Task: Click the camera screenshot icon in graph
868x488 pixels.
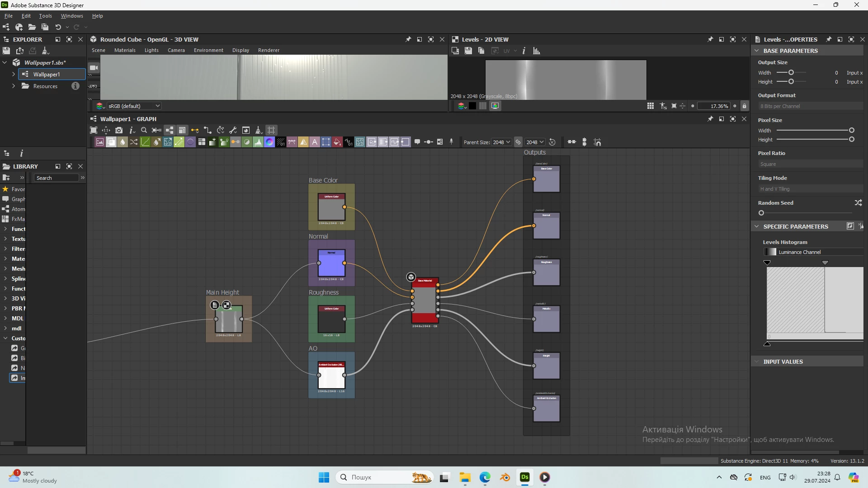Action: pos(119,130)
